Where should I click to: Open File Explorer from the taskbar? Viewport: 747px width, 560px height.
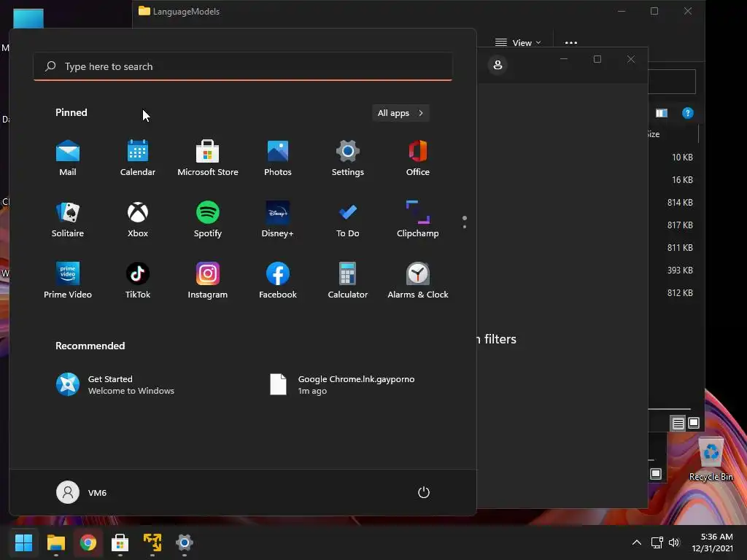pos(55,542)
